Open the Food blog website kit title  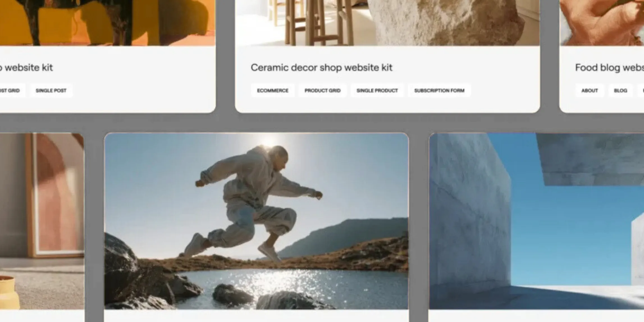tap(609, 68)
